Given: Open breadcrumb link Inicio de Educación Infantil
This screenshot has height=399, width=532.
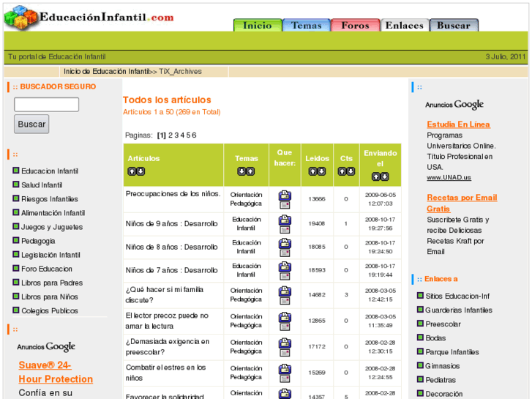Looking at the screenshot, I should 107,71.
